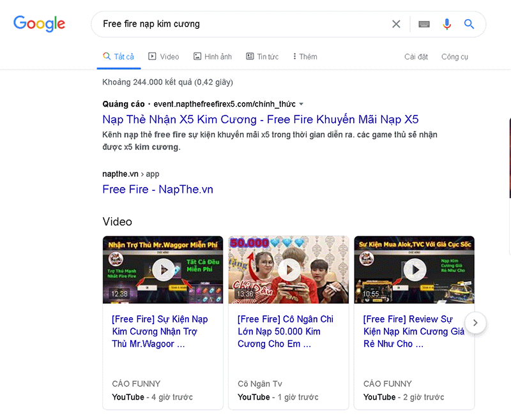Open the on-screen keyboard input icon
This screenshot has width=511, height=420.
click(x=423, y=24)
